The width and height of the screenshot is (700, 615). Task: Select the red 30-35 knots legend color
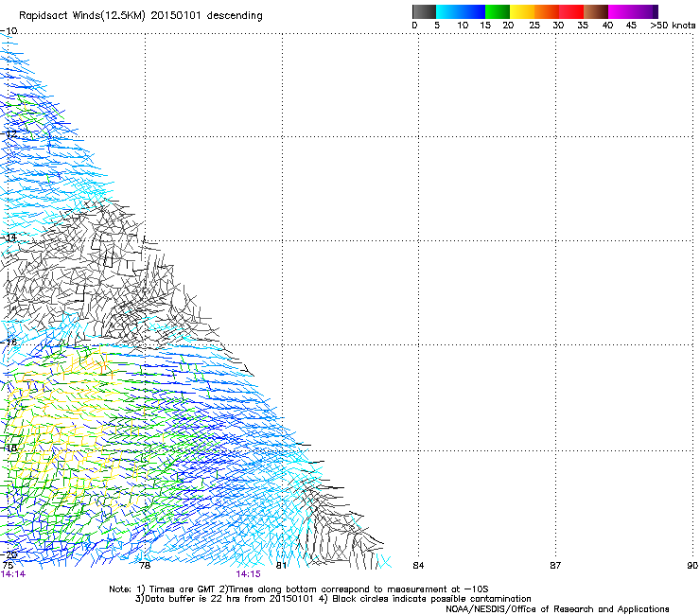pos(571,11)
